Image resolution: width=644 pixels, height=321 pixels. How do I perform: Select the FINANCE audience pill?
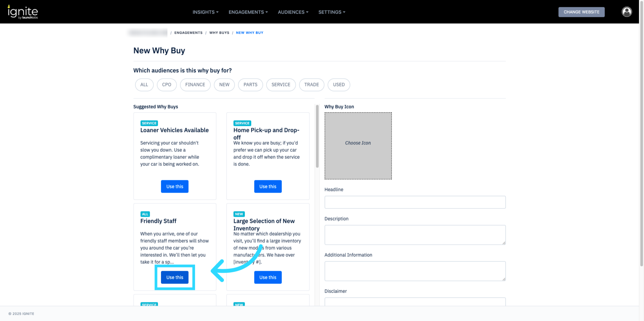195,85
